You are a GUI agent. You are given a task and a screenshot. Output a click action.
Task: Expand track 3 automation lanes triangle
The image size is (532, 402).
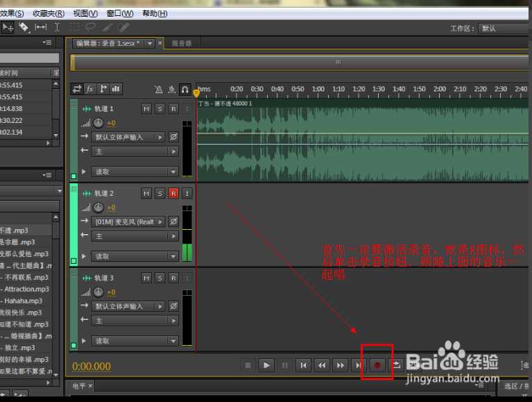coord(84,340)
